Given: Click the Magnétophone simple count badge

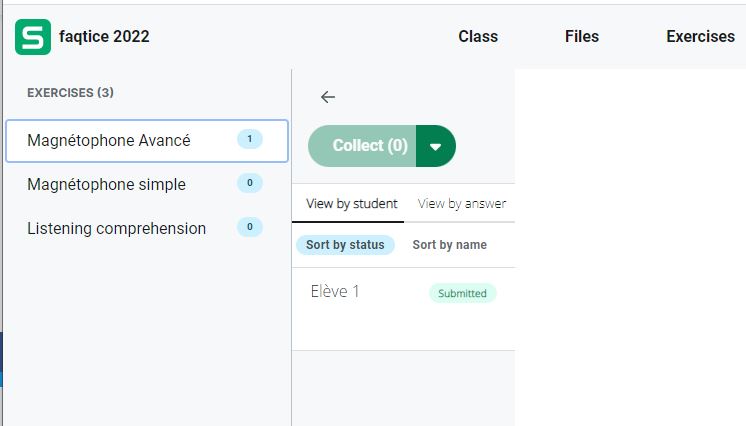Looking at the screenshot, I should 249,183.
